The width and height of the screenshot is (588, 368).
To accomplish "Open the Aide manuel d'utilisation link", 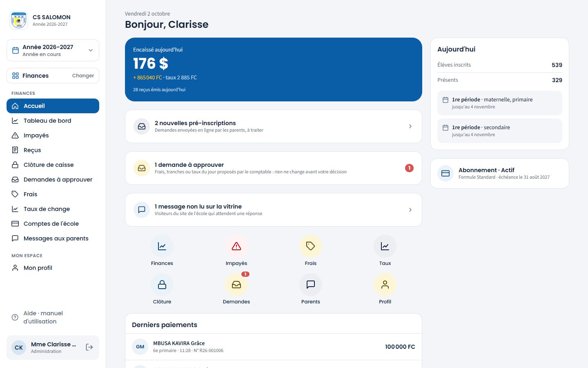I will click(x=53, y=317).
